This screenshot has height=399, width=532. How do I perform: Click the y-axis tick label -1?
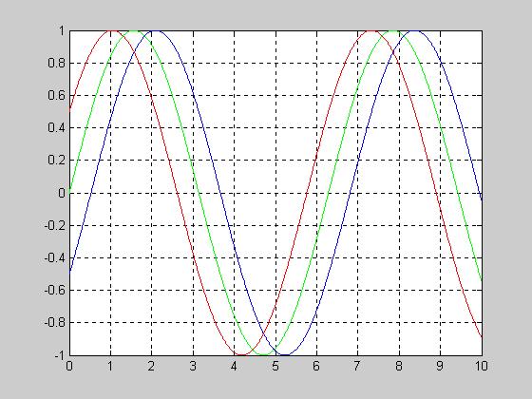pos(60,355)
